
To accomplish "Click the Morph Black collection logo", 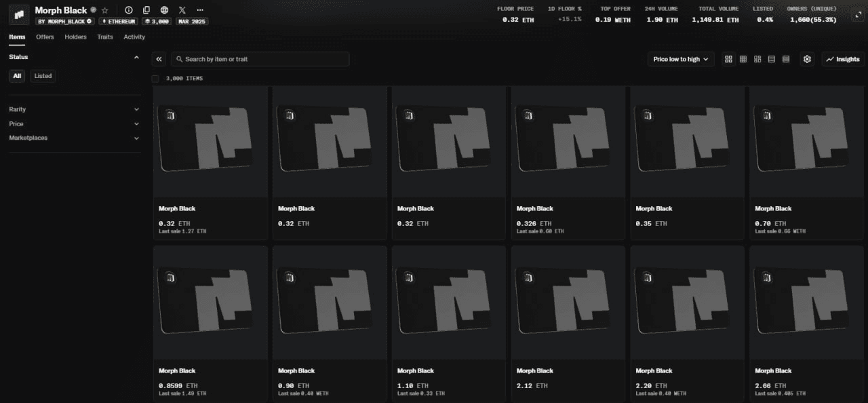I will tap(18, 14).
